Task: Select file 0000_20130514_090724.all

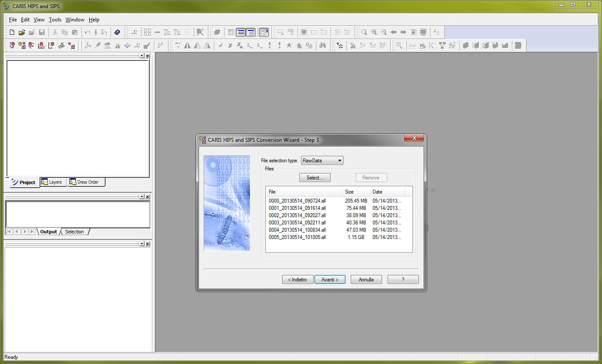Action: [297, 200]
